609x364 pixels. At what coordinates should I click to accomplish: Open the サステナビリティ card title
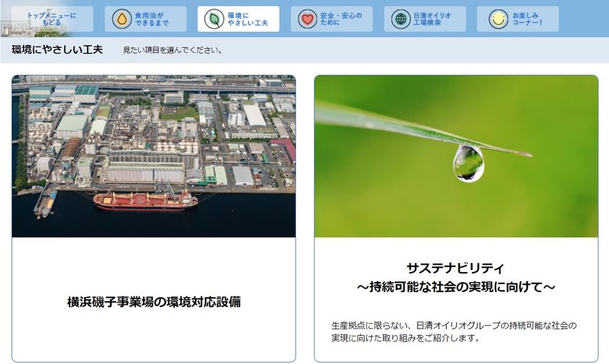(455, 278)
